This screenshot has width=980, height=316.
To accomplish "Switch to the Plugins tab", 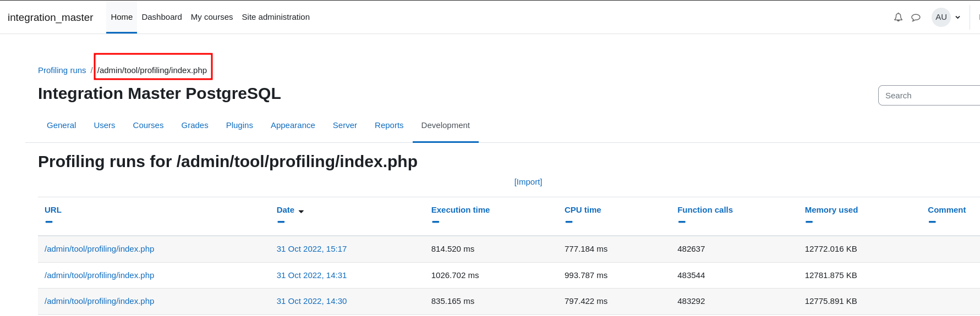I will pos(239,125).
